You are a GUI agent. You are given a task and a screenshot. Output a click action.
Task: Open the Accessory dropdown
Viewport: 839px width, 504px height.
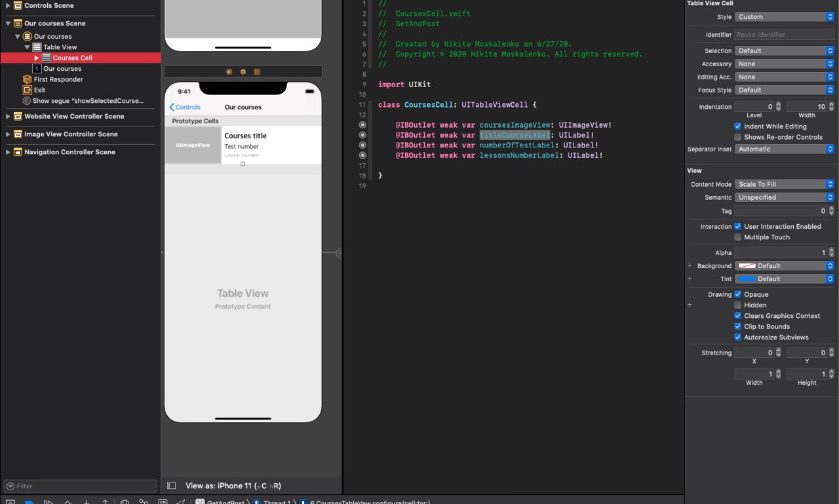click(784, 64)
